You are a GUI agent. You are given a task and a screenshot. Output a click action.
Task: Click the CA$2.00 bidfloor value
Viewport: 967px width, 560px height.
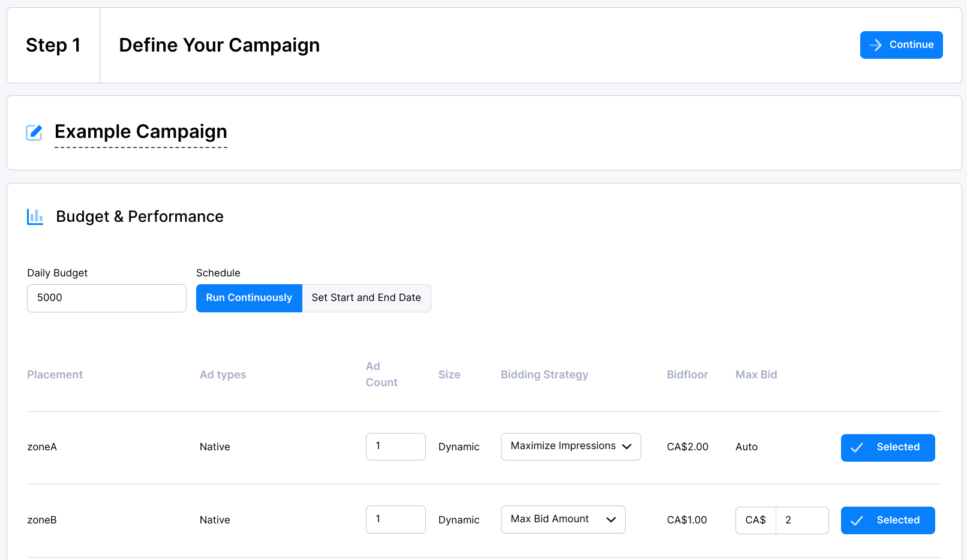[x=687, y=447]
